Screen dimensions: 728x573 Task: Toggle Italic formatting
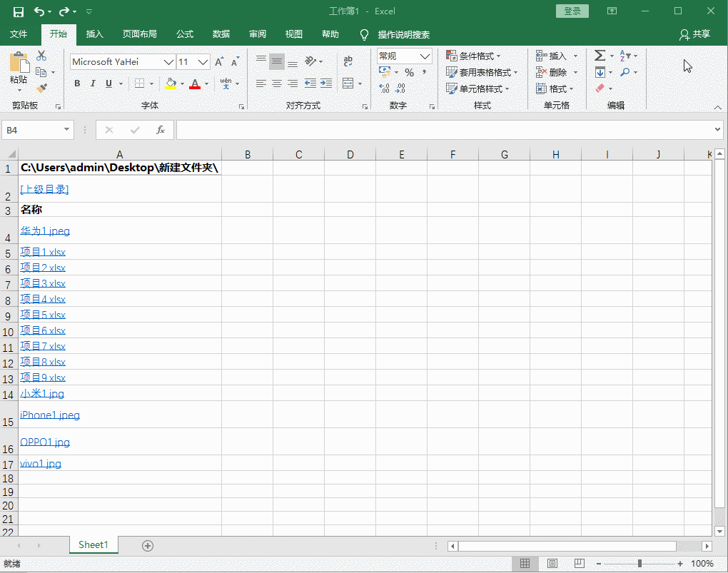pyautogui.click(x=93, y=83)
